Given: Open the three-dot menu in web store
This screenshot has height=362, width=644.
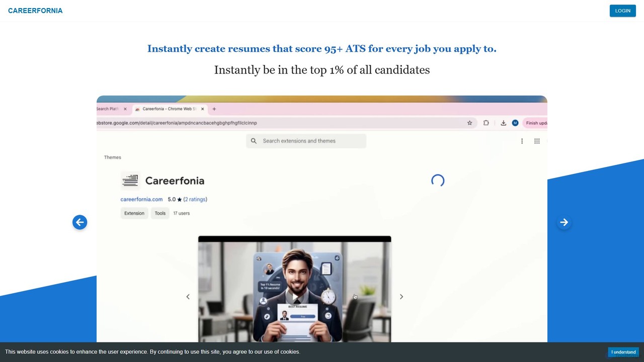Looking at the screenshot, I should pos(522,141).
